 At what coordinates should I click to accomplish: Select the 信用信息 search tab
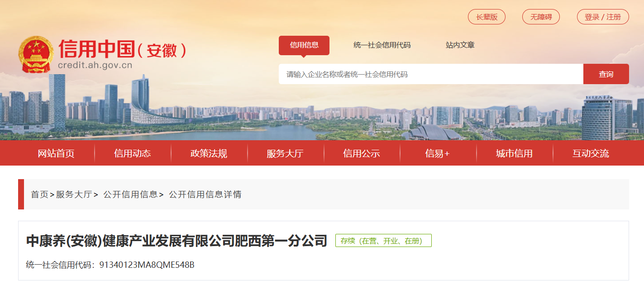(x=304, y=45)
